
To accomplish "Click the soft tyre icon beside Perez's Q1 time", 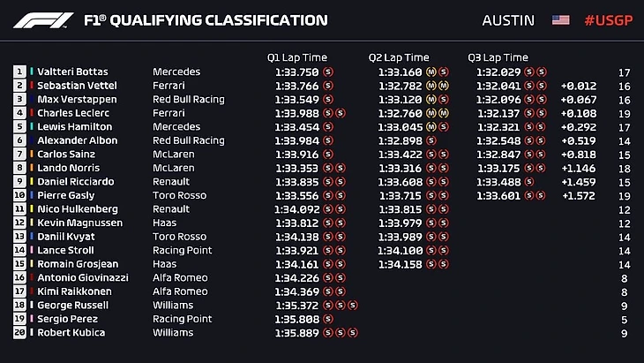I will tap(329, 319).
